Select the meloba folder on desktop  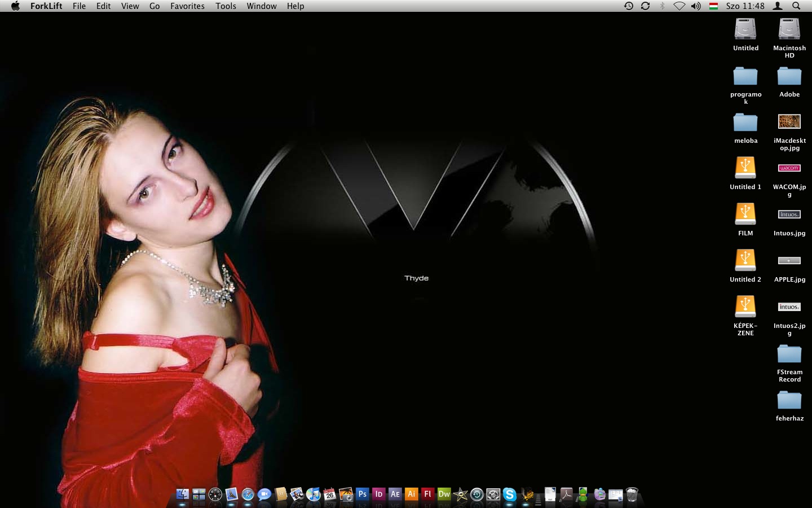pos(745,122)
